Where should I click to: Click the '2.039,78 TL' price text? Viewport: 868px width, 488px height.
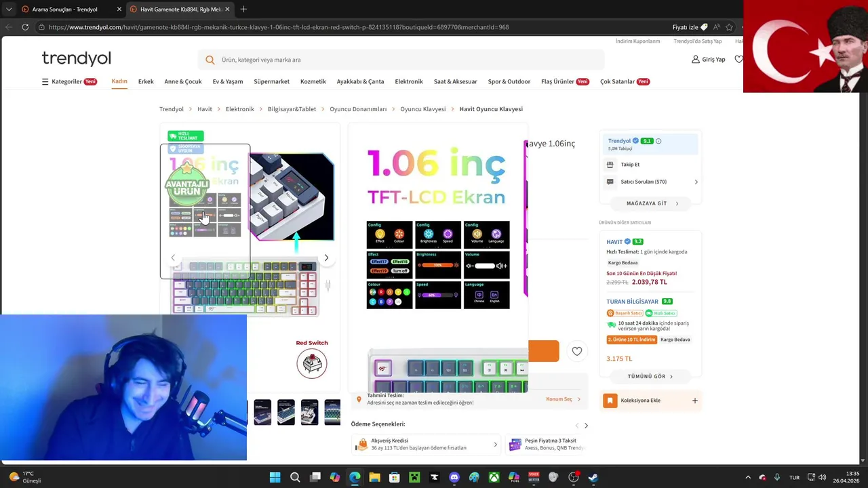click(649, 282)
